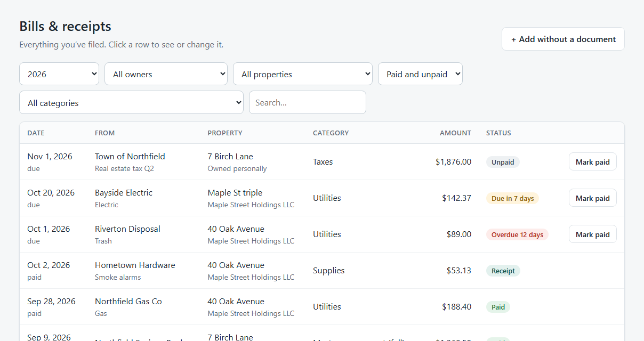Click the Real estate tax Q2 note

[124, 169]
